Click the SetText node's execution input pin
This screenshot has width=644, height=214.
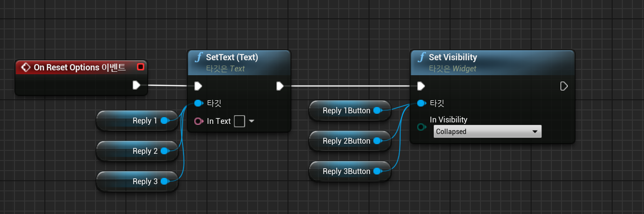coord(198,86)
